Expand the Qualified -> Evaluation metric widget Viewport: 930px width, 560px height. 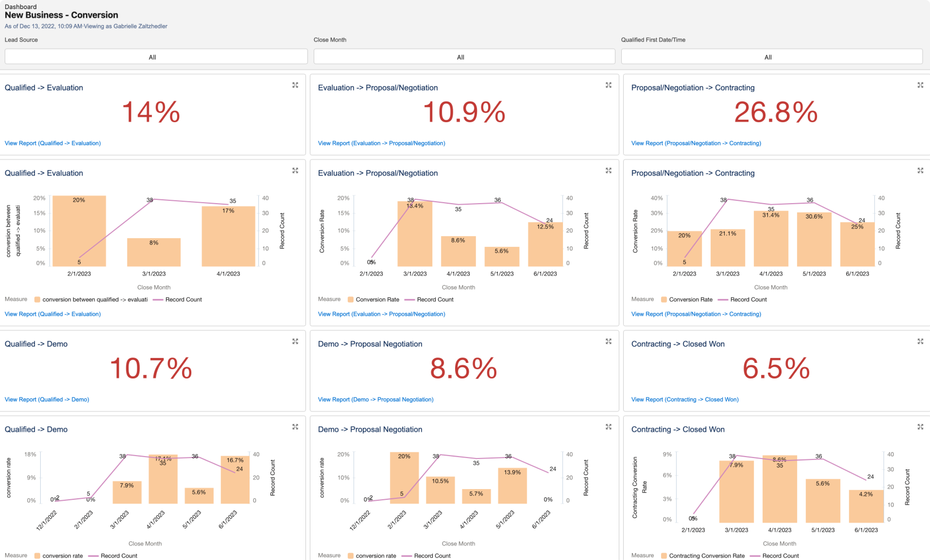[x=295, y=85]
